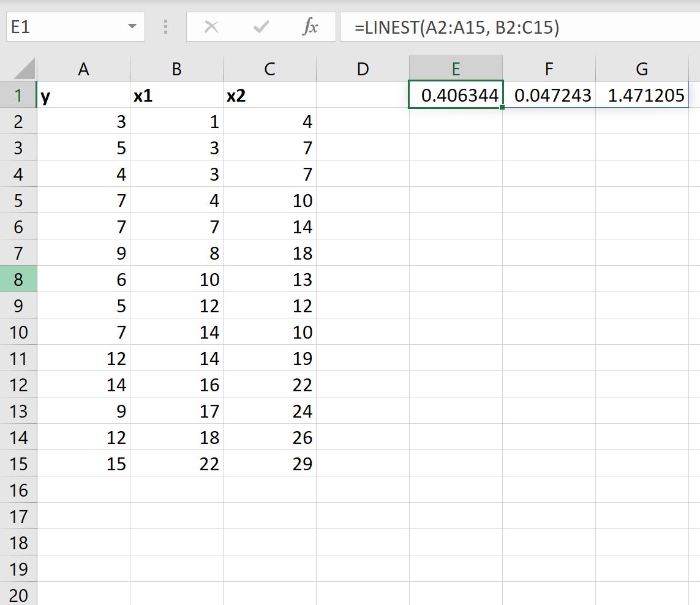Click the LINEST formula text in formula bar
Viewport: 700px width, 605px height.
457,28
